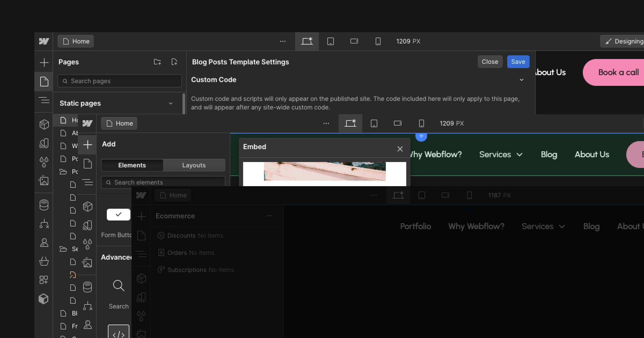This screenshot has width=644, height=338.
Task: Open the Logic flow icon in Pages window sidebar
Action: pyautogui.click(x=44, y=224)
